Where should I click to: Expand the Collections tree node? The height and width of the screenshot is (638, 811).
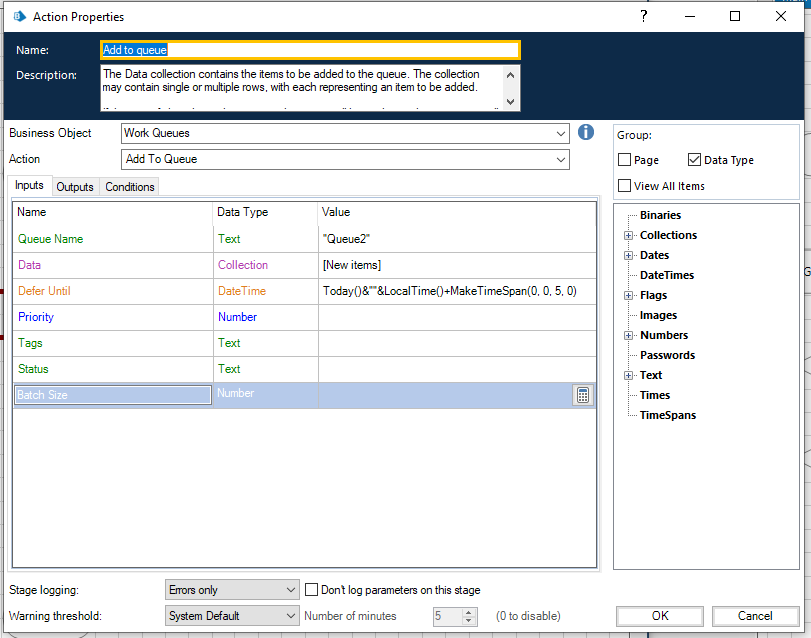click(629, 236)
